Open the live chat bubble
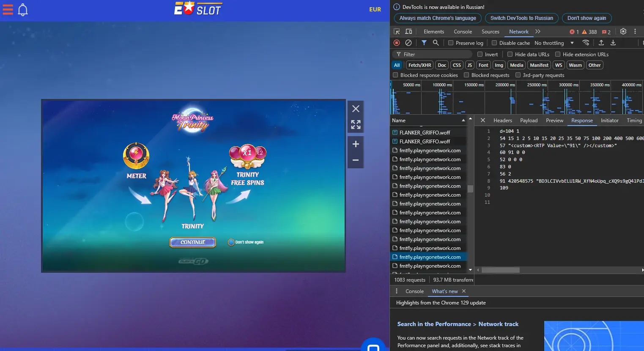This screenshot has width=644, height=351. point(373,346)
